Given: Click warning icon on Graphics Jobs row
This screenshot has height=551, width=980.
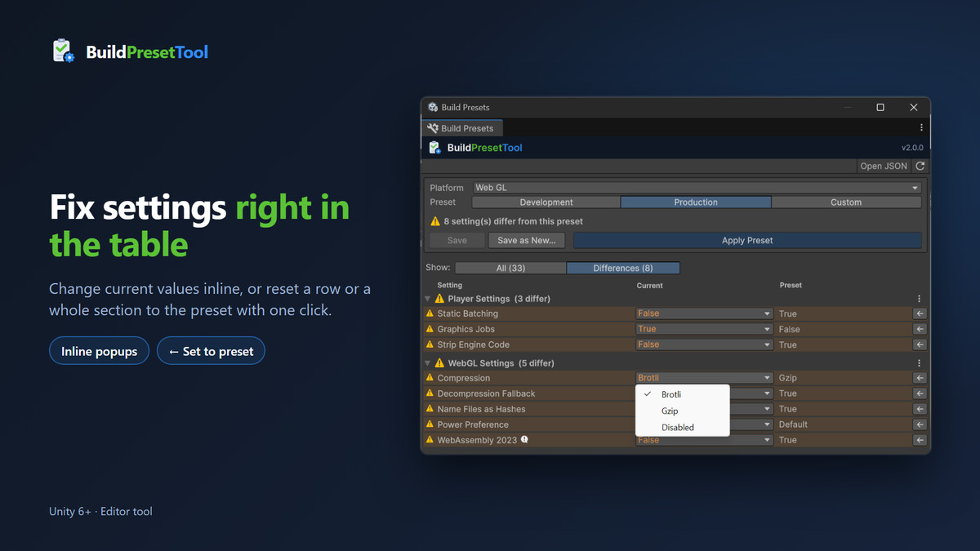Looking at the screenshot, I should coord(430,329).
